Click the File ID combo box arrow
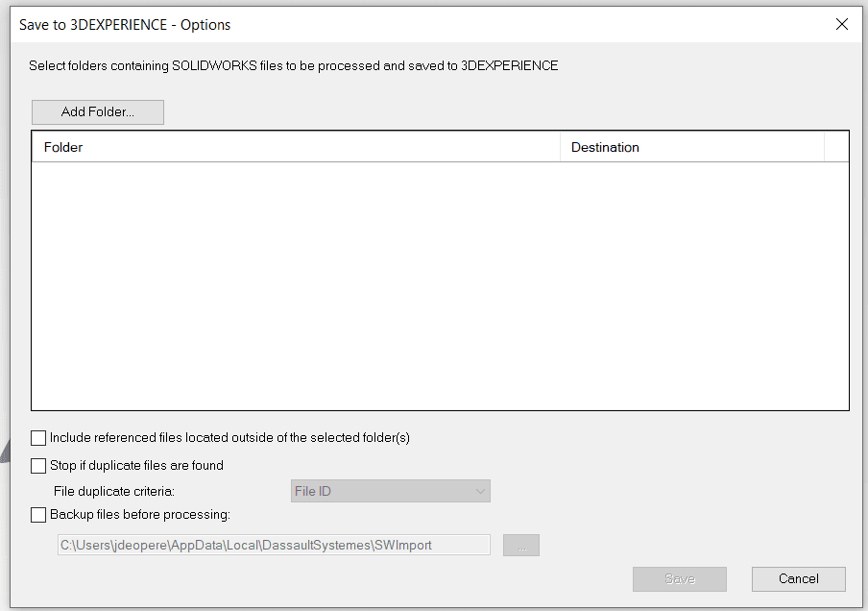Image resolution: width=868 pixels, height=611 pixels. coord(481,490)
